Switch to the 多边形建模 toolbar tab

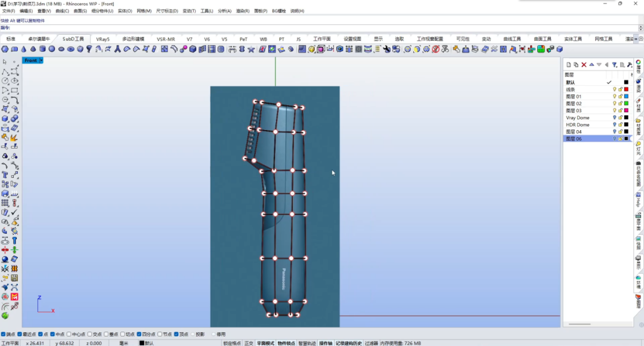click(x=133, y=39)
